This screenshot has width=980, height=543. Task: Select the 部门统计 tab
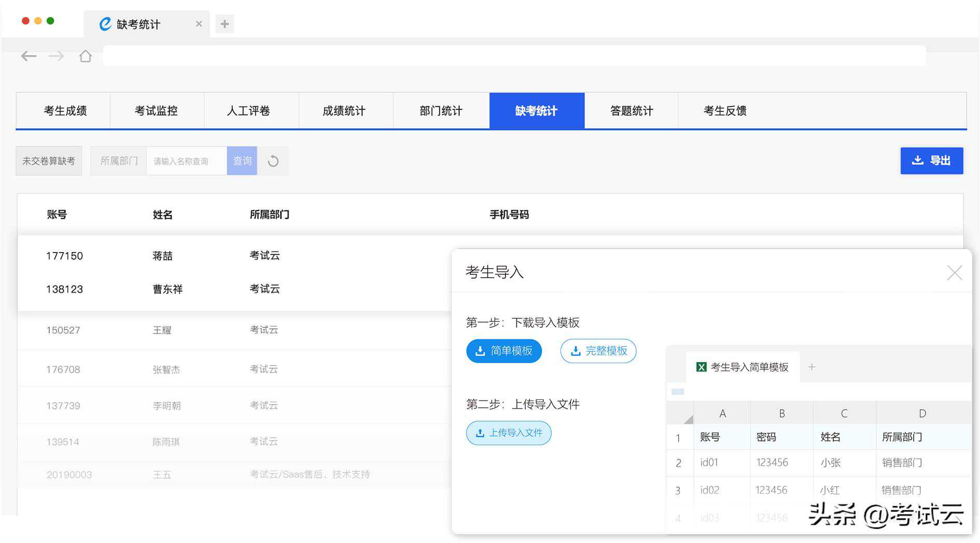pyautogui.click(x=441, y=111)
